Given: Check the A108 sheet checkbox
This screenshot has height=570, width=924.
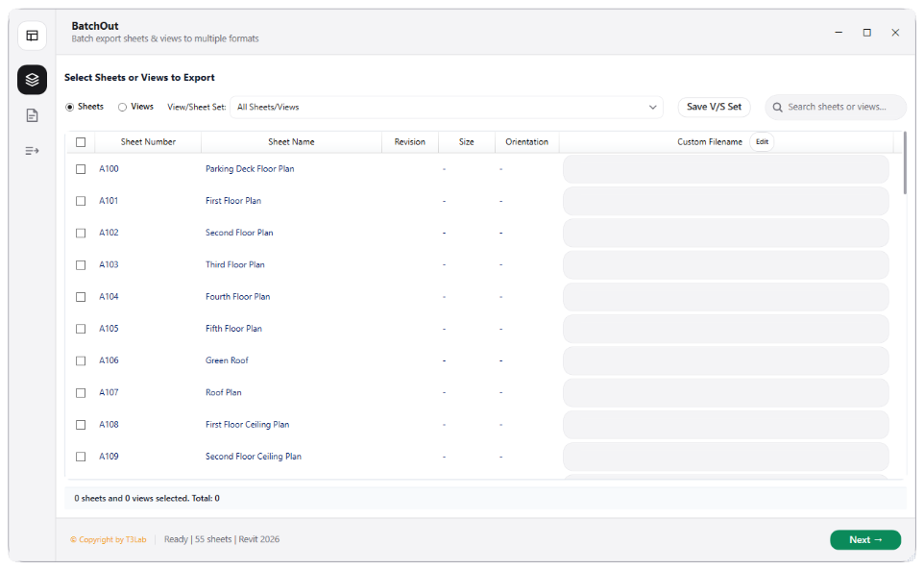Looking at the screenshot, I should click(81, 425).
